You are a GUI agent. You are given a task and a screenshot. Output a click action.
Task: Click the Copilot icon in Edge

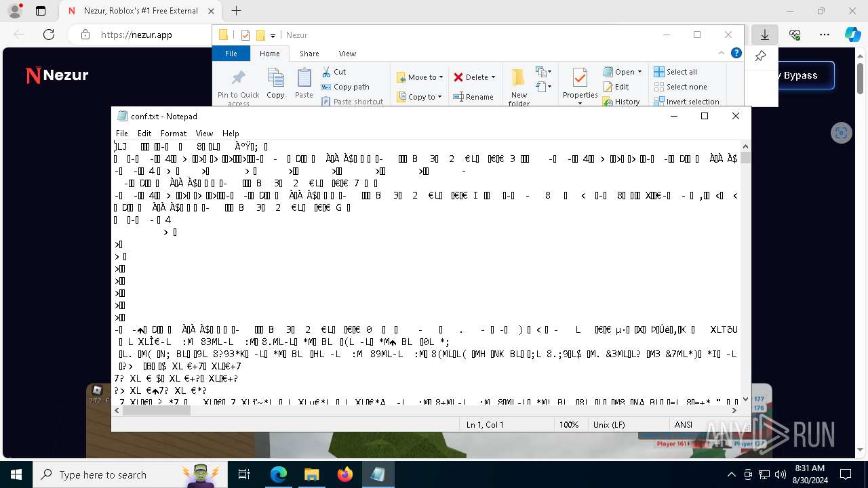click(x=852, y=35)
